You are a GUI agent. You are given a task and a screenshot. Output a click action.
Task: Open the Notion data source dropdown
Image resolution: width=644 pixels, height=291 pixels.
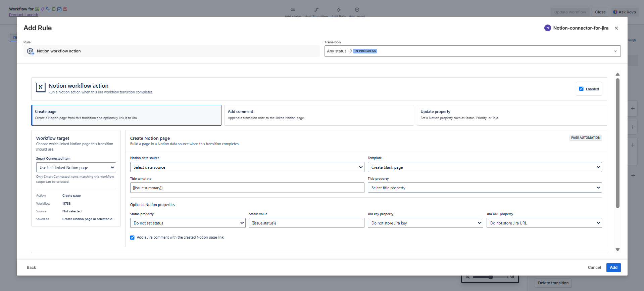coord(247,167)
